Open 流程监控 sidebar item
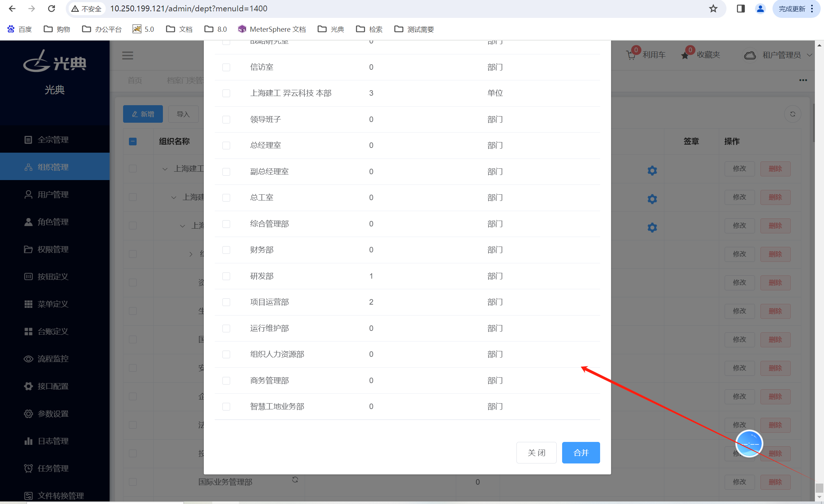Image resolution: width=824 pixels, height=504 pixels. pyautogui.click(x=55, y=359)
